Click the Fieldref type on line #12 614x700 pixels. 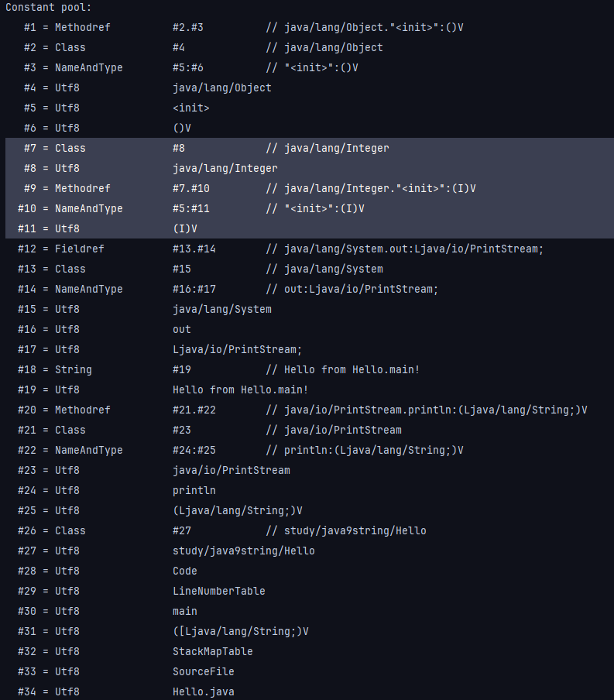pyautogui.click(x=79, y=249)
